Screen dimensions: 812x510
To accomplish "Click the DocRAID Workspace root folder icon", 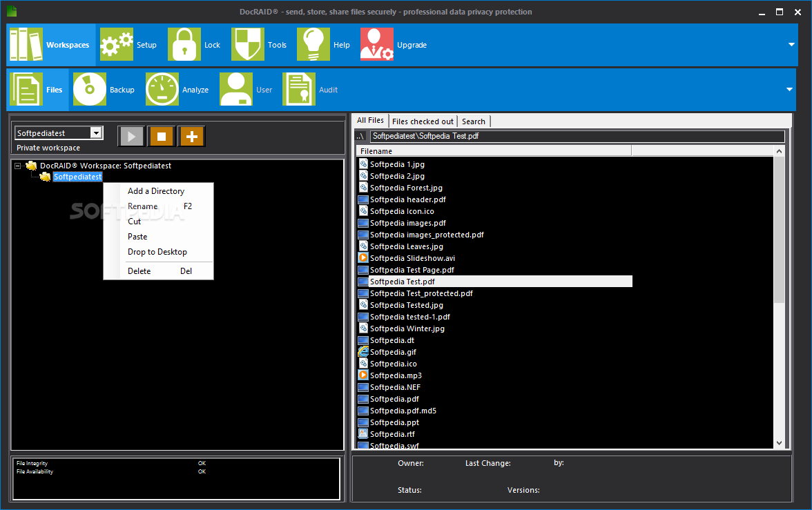I will (32, 166).
